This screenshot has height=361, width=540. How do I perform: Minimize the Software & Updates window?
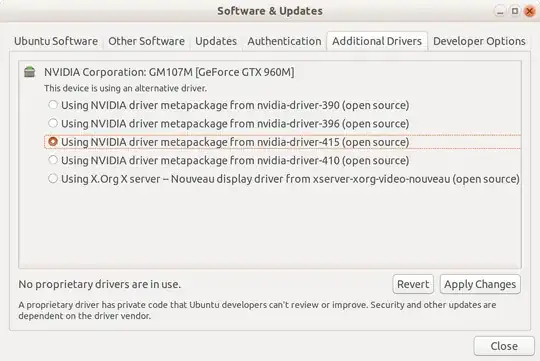click(x=500, y=11)
